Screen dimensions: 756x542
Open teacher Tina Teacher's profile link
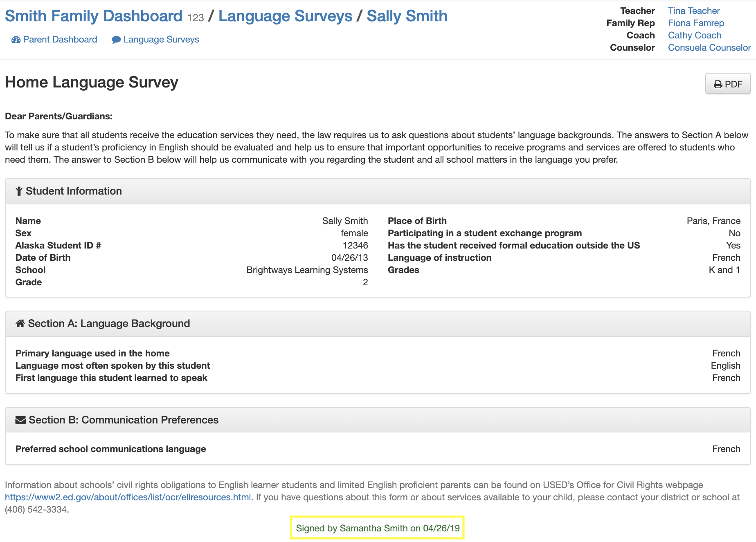click(x=694, y=11)
